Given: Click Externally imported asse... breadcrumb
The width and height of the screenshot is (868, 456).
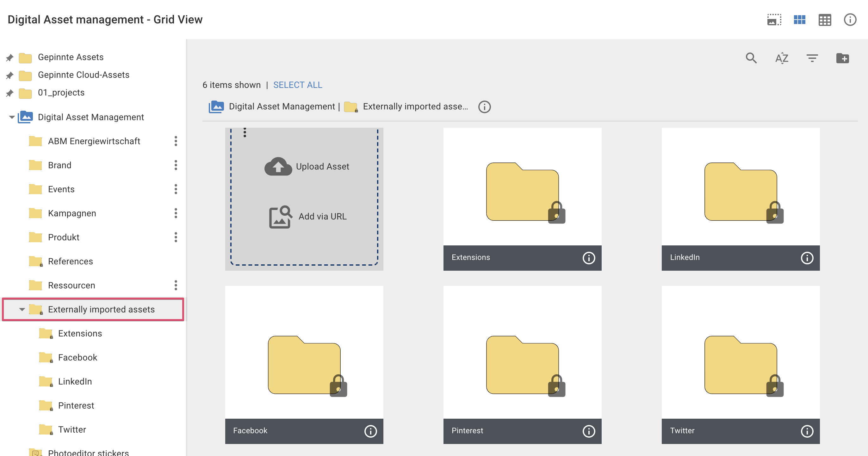Looking at the screenshot, I should coord(415,107).
